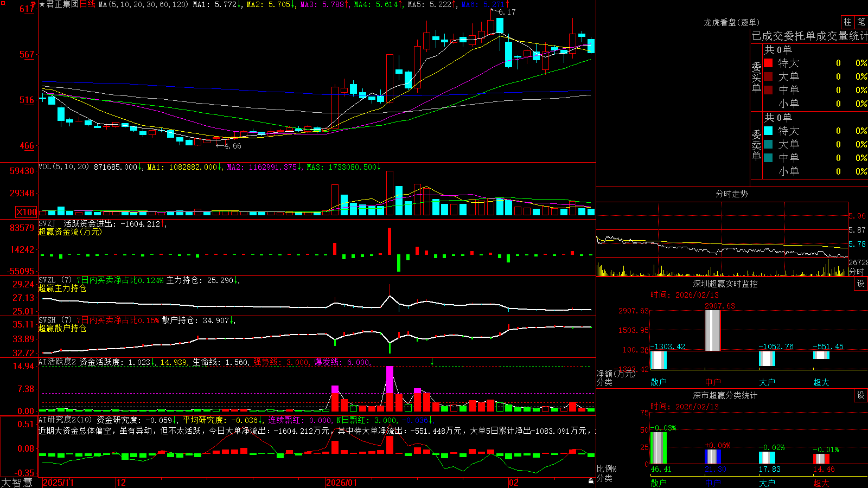The width and height of the screenshot is (868, 488).
Task: Click the 超赢散户持仓 indicator label
Action: click(x=62, y=329)
